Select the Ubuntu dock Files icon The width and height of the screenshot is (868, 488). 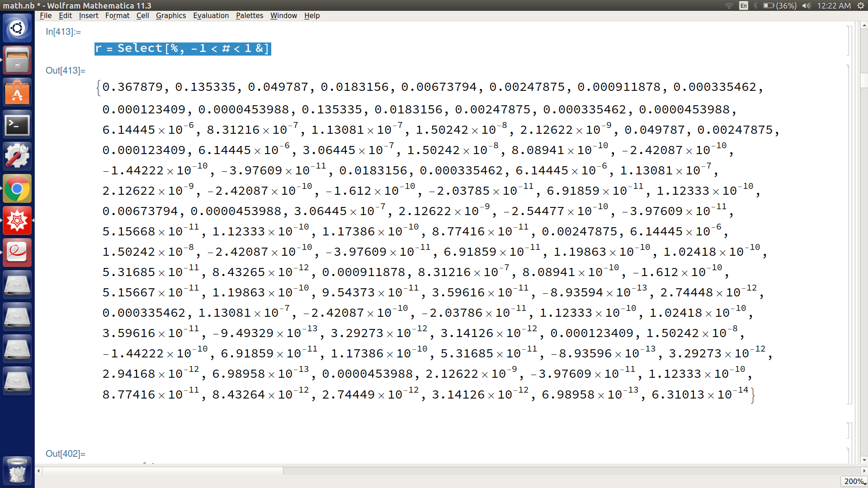(x=16, y=60)
